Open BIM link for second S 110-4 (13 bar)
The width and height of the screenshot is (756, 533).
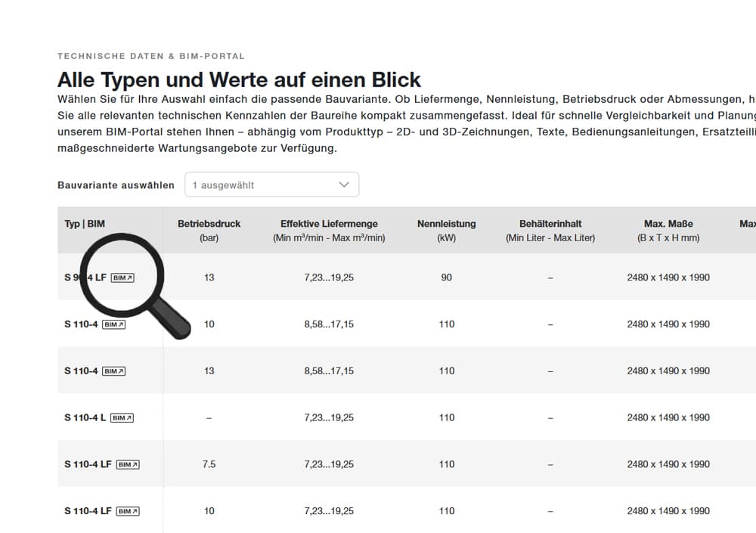click(114, 370)
